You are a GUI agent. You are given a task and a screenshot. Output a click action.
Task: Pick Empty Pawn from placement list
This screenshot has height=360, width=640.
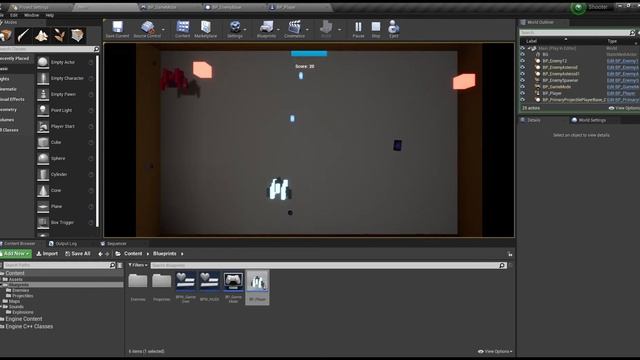65,94
